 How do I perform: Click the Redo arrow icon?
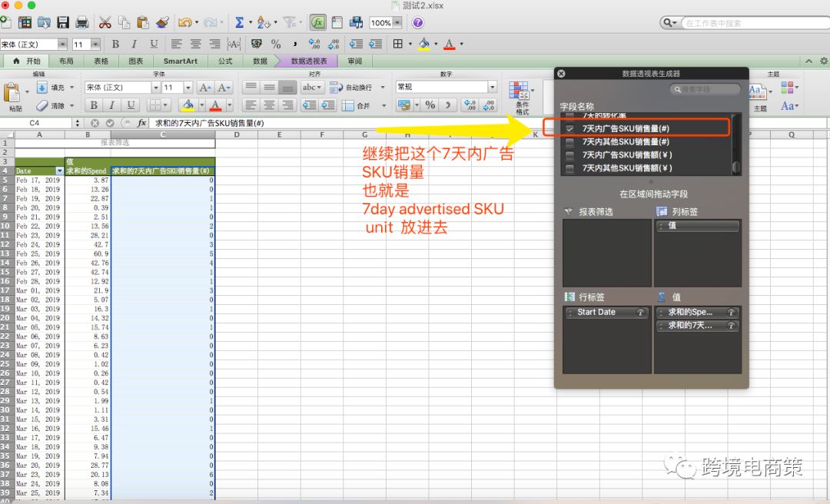click(x=210, y=22)
